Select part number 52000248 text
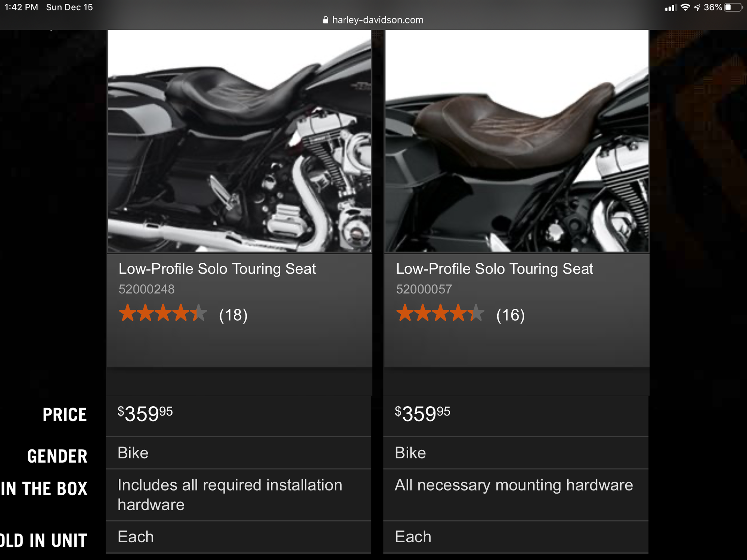Viewport: 747px width, 560px height. click(146, 289)
